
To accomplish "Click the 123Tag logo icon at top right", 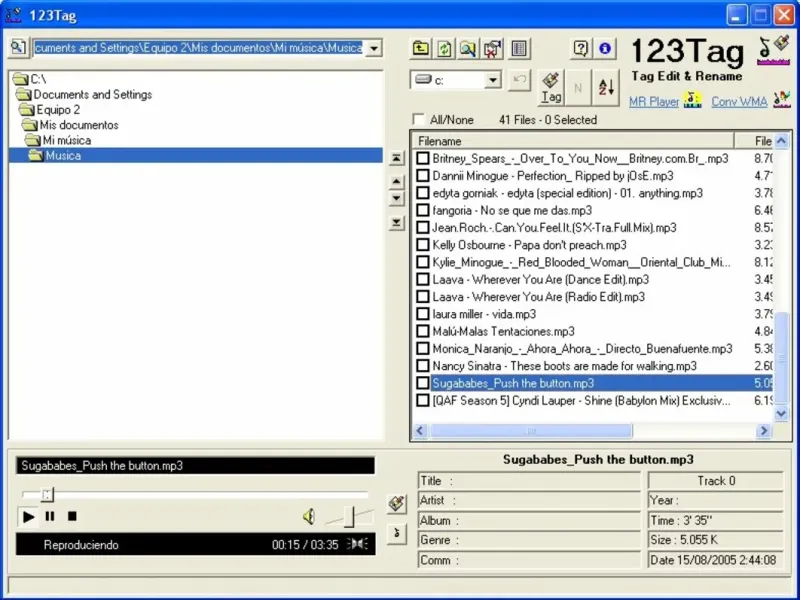I will [x=773, y=50].
